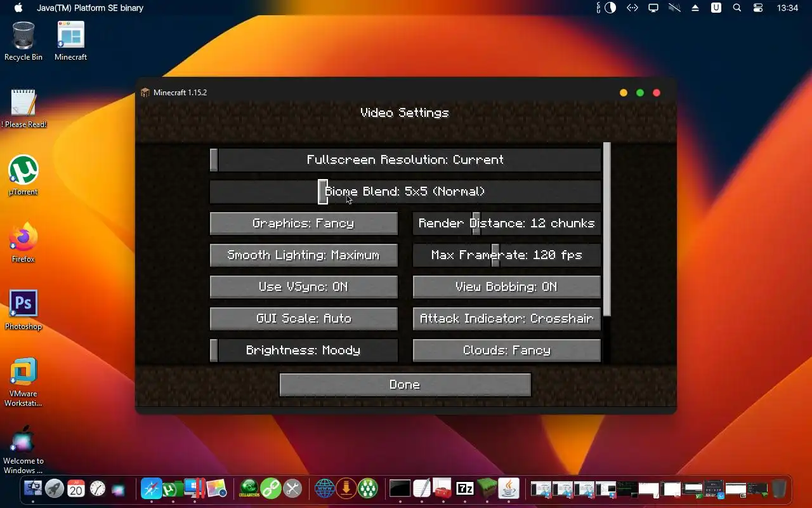This screenshot has width=812, height=508.
Task: Toggle Use VSync: ON
Action: (x=304, y=287)
